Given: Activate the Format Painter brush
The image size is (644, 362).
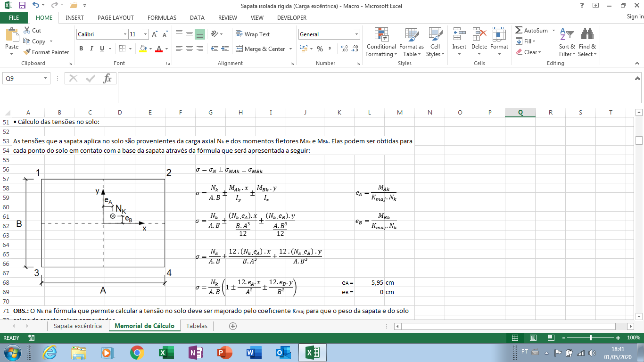Looking at the screenshot, I should click(46, 52).
